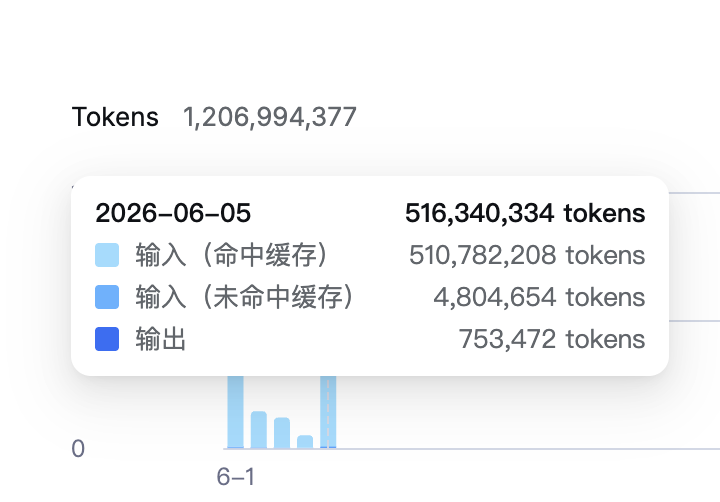
Task: Click the Tokens heading label
Action: (x=115, y=117)
